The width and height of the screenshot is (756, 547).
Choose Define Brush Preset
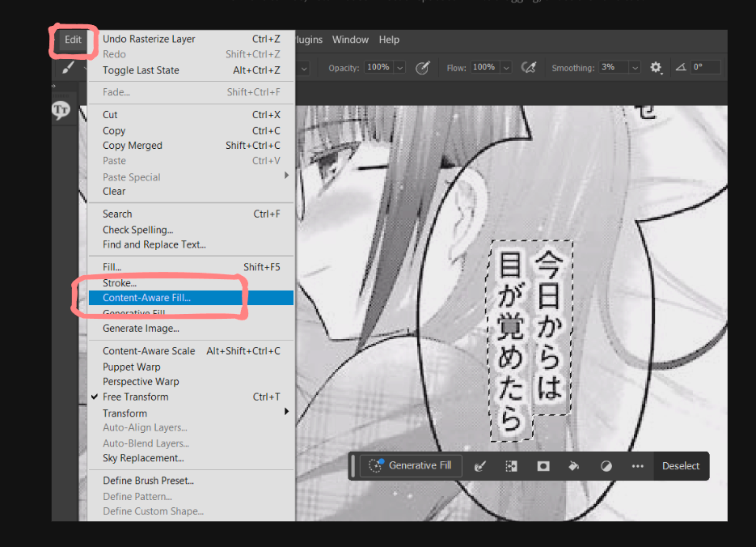click(192, 481)
